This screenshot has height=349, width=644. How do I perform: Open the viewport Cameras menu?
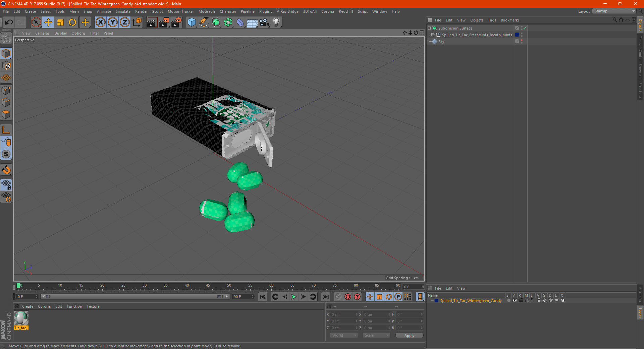click(42, 33)
